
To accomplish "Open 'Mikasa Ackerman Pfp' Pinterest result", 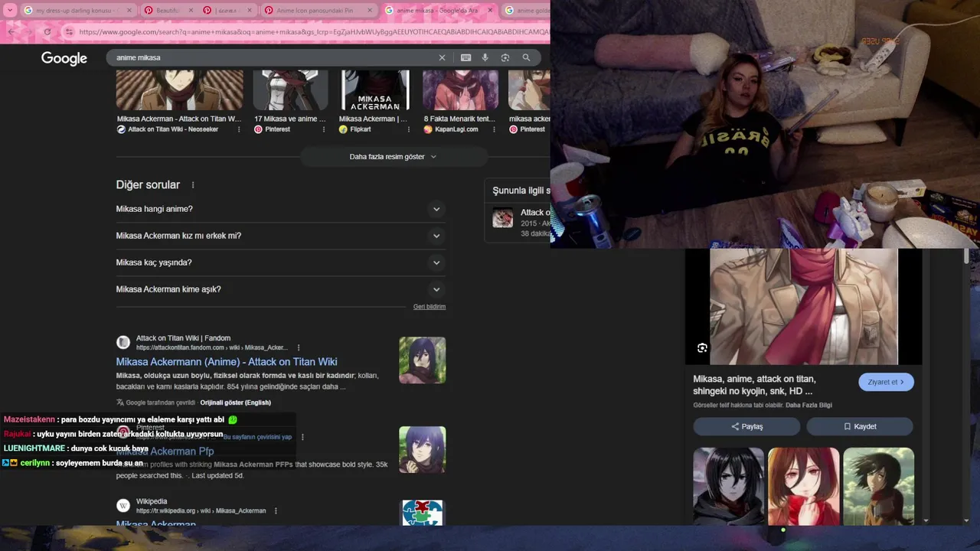I will point(165,452).
